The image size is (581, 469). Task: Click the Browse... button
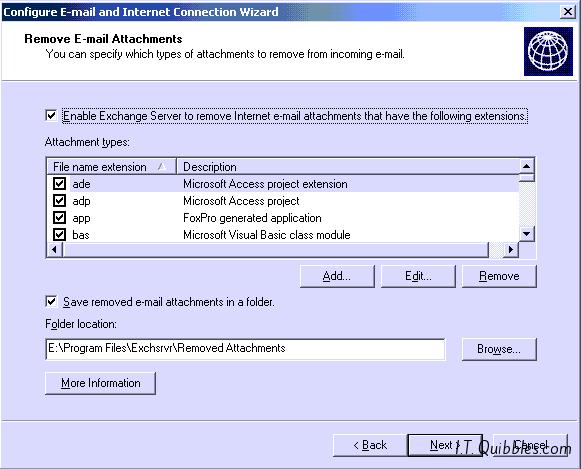point(499,349)
